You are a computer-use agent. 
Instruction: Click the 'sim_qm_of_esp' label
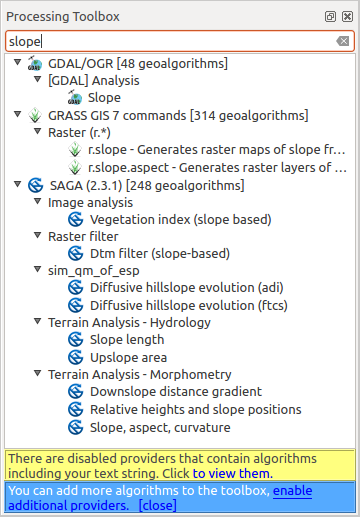[94, 271]
